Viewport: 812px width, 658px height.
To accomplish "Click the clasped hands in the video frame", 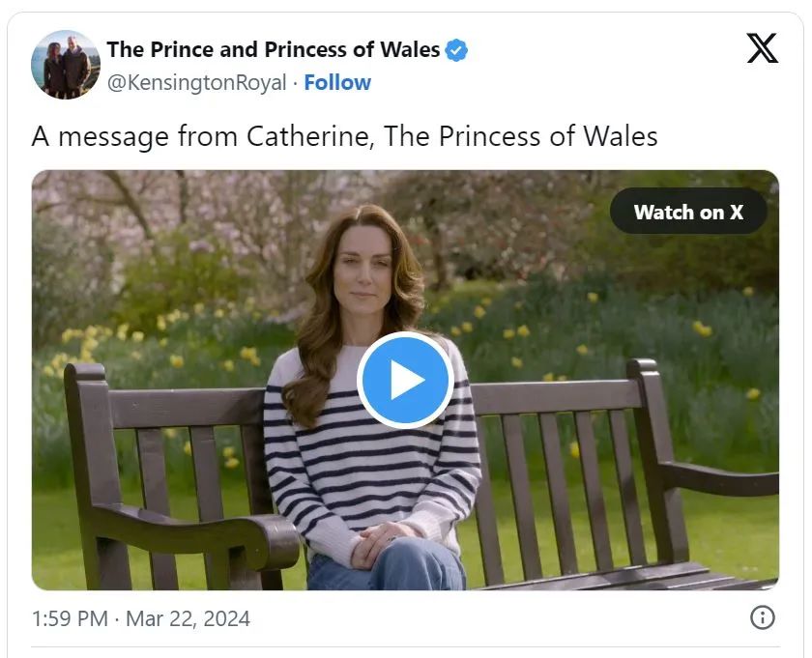I will click(x=381, y=544).
